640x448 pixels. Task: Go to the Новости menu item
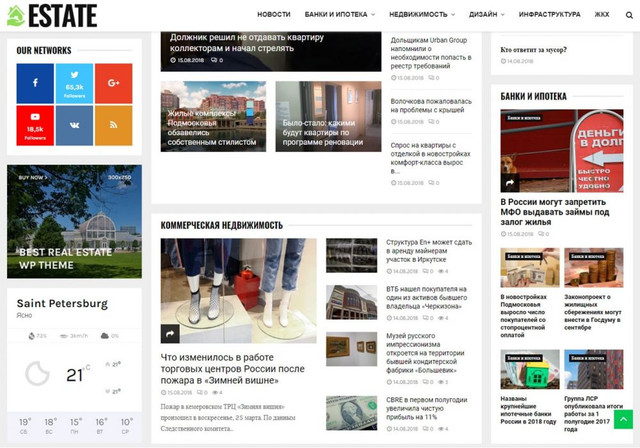click(273, 15)
